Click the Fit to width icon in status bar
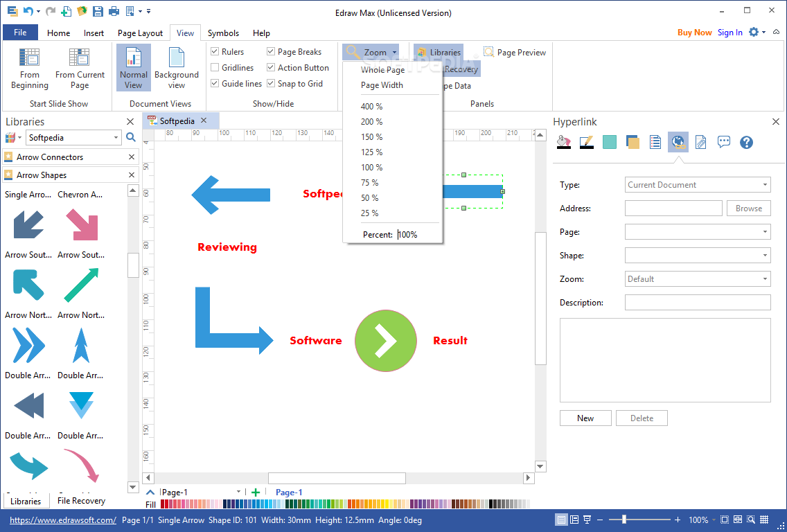 (x=737, y=520)
